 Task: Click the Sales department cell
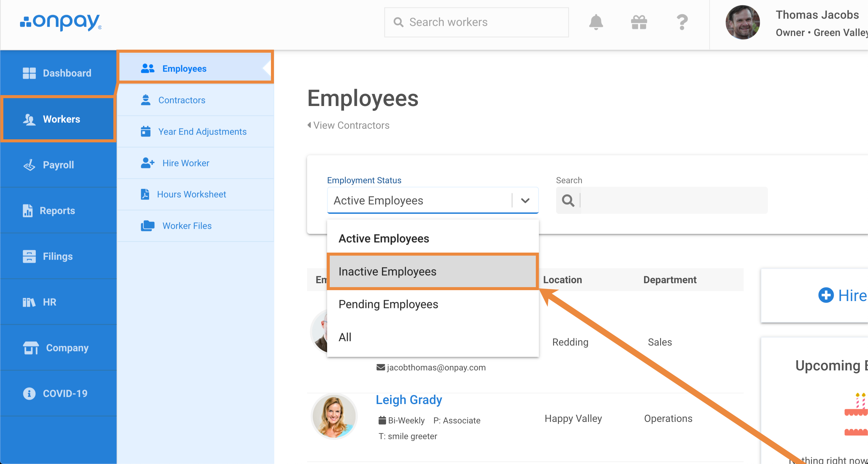(660, 342)
